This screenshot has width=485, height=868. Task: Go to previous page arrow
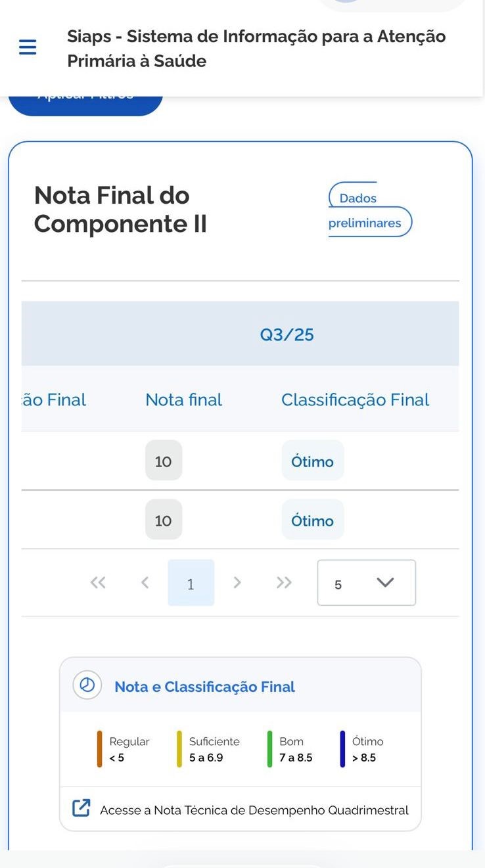coord(145,582)
